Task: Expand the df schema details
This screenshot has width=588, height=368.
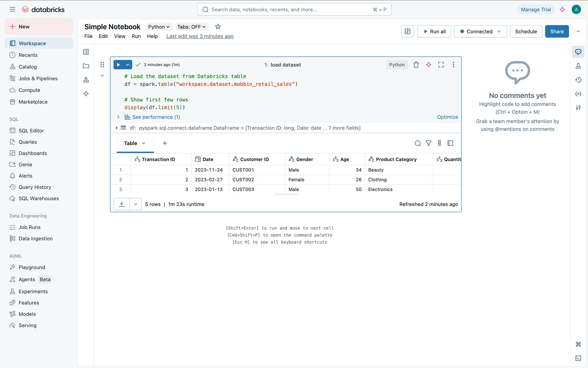Action: (x=116, y=128)
